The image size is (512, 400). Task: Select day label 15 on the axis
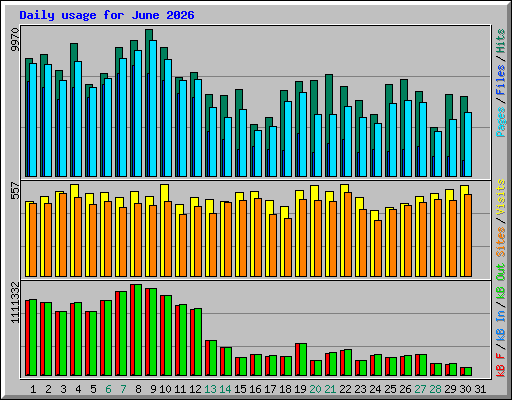pyautogui.click(x=240, y=389)
